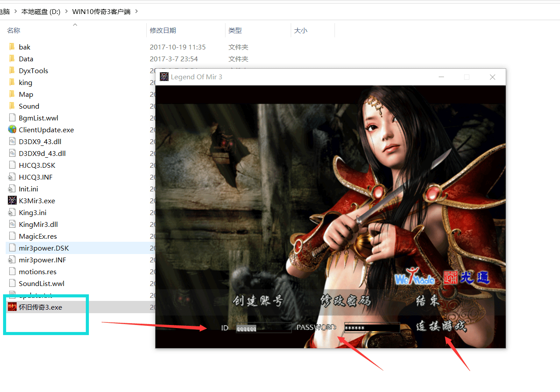The width and height of the screenshot is (560, 392).
Task: Select the K3Mir3.exe application icon
Action: [12, 201]
